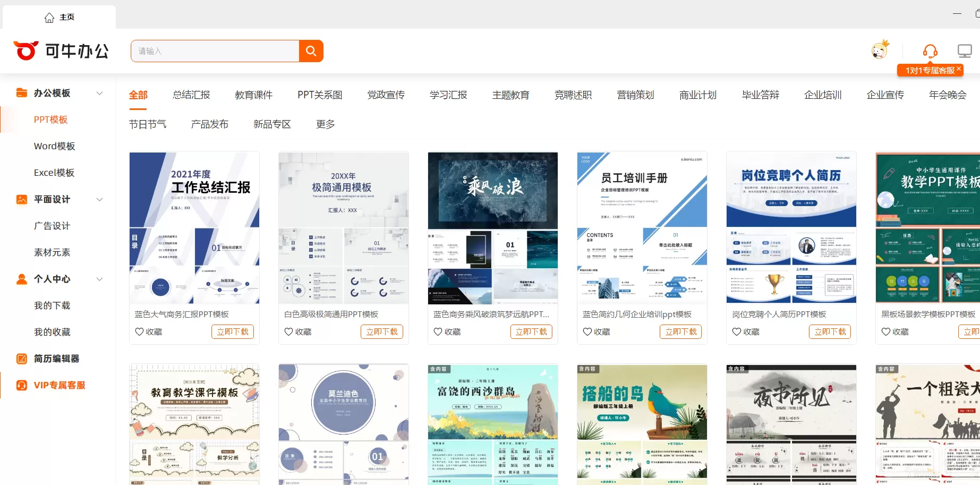The image size is (980, 485).
Task: Close the 1对1专属客服 tooltip
Action: 959,69
